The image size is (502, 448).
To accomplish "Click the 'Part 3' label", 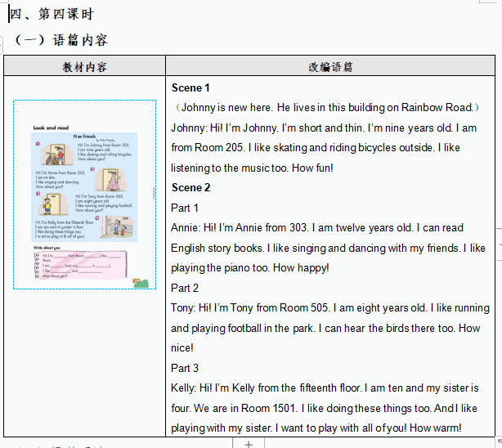I will (185, 368).
